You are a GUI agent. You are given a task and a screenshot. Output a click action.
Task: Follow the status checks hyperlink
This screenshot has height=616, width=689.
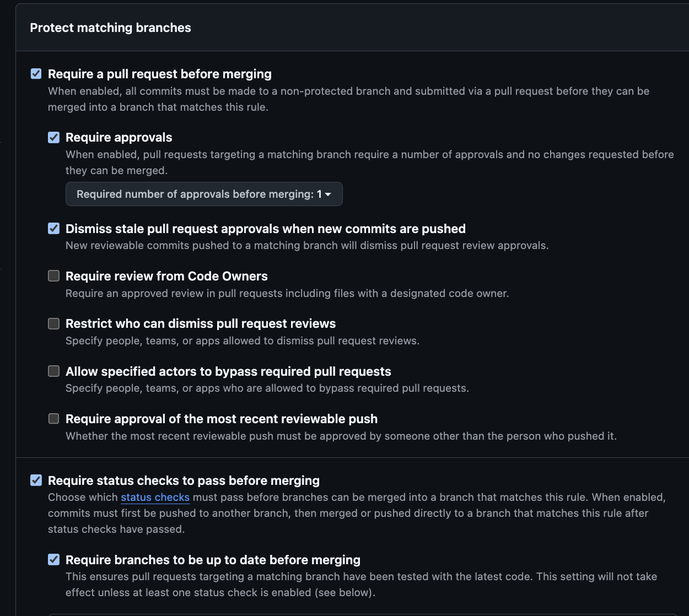coord(155,497)
